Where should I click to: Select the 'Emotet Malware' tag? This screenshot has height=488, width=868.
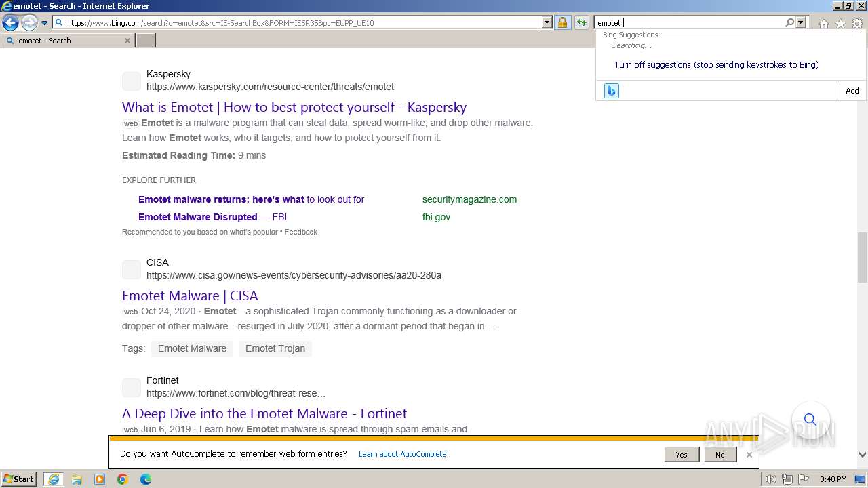click(192, 348)
